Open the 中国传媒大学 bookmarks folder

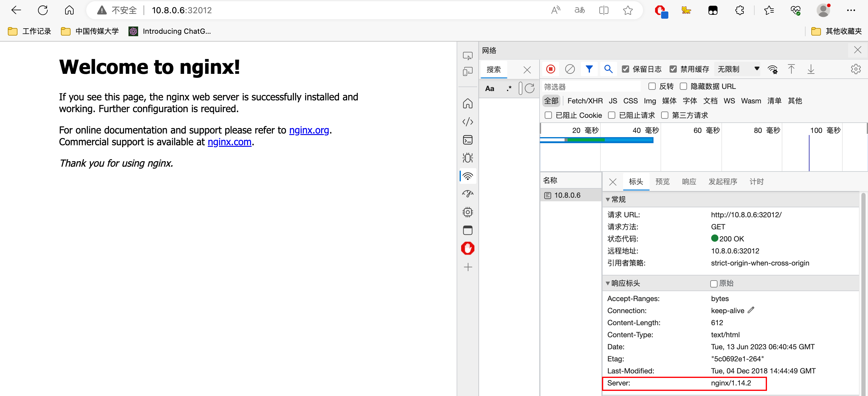(x=90, y=31)
